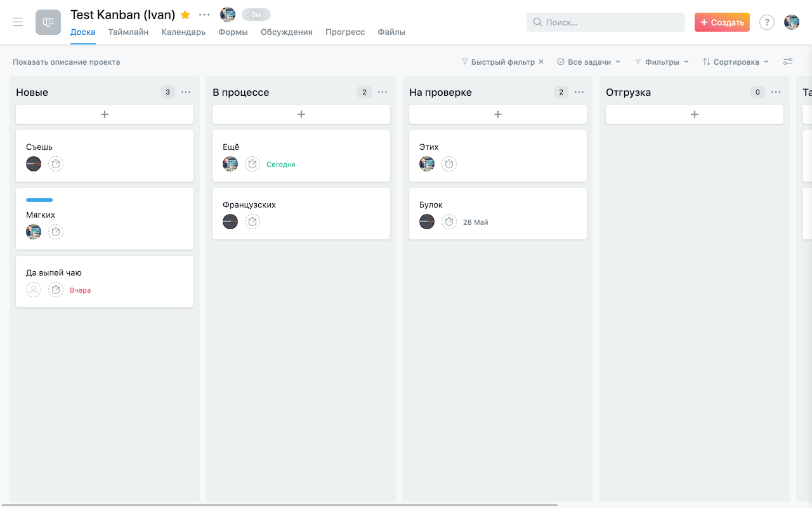Click the timer icon on the "Съешь" card
The image size is (812, 508).
point(56,164)
